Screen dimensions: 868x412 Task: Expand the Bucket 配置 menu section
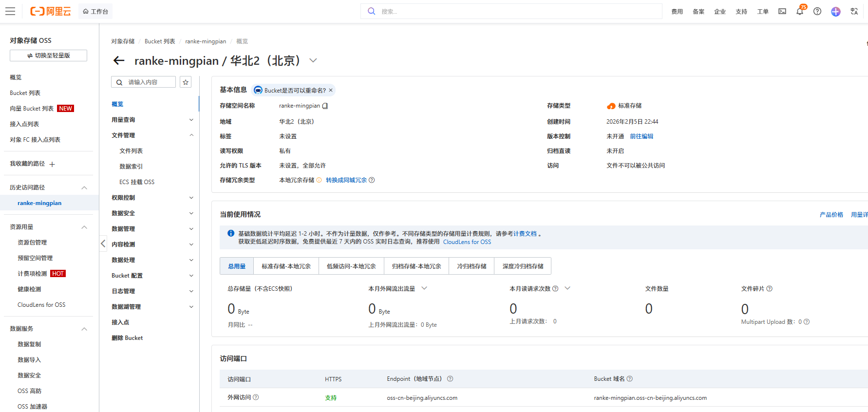[191, 276]
